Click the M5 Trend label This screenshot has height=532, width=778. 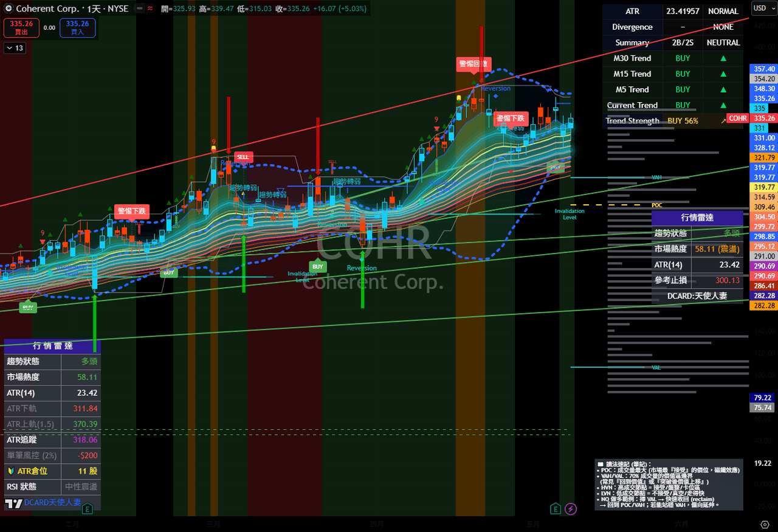632,89
